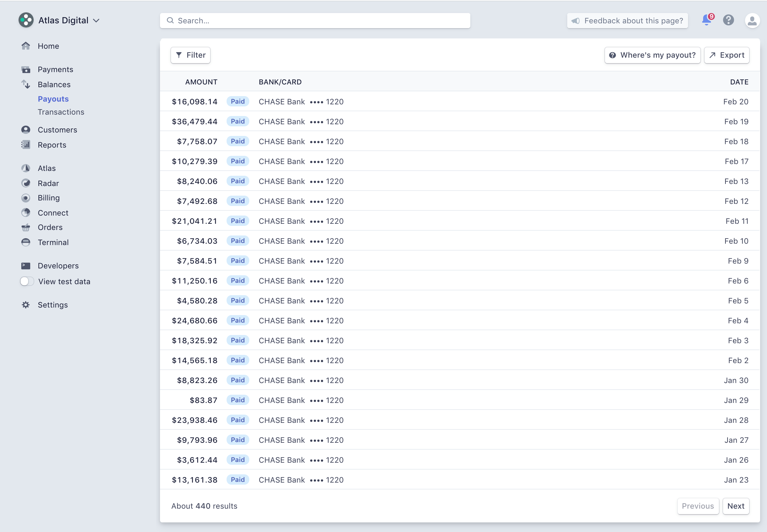767x532 pixels.
Task: Click the Feb 10 date
Action: [x=736, y=241]
